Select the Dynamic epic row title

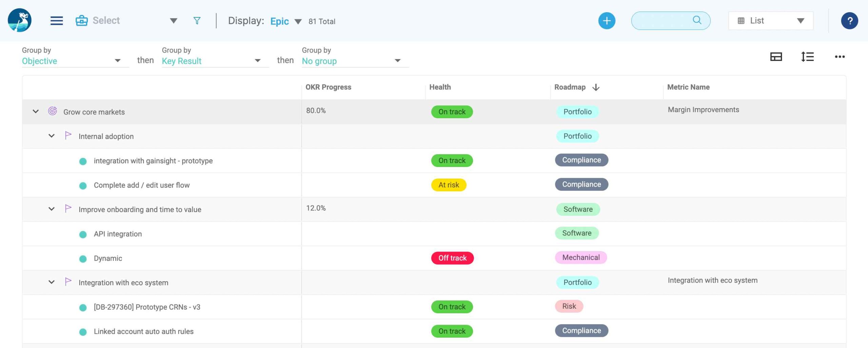(108, 258)
